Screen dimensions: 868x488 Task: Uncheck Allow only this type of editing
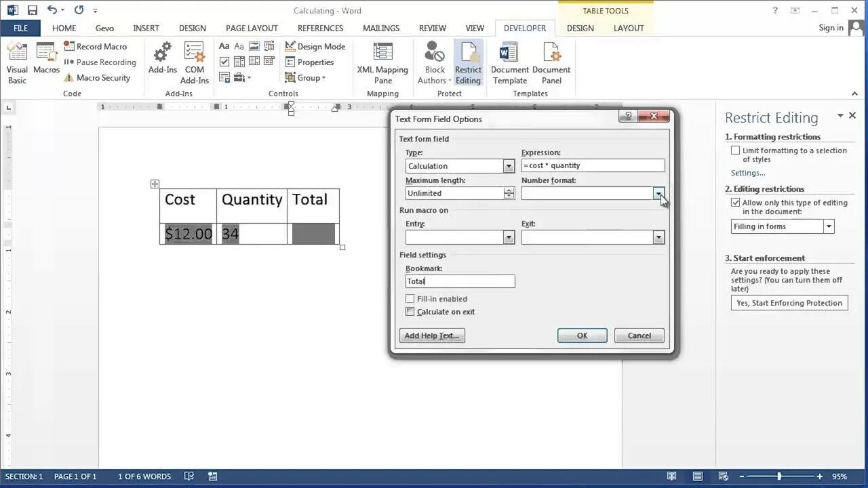click(735, 203)
